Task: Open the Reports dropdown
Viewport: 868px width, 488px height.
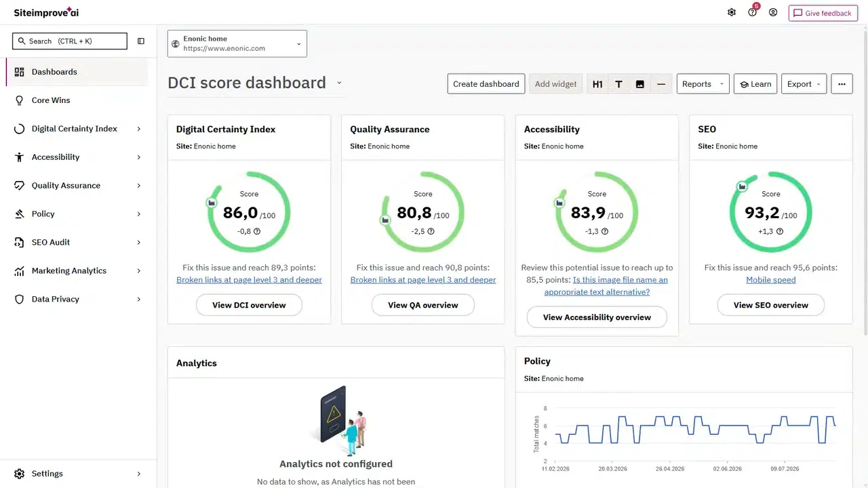Action: [703, 84]
